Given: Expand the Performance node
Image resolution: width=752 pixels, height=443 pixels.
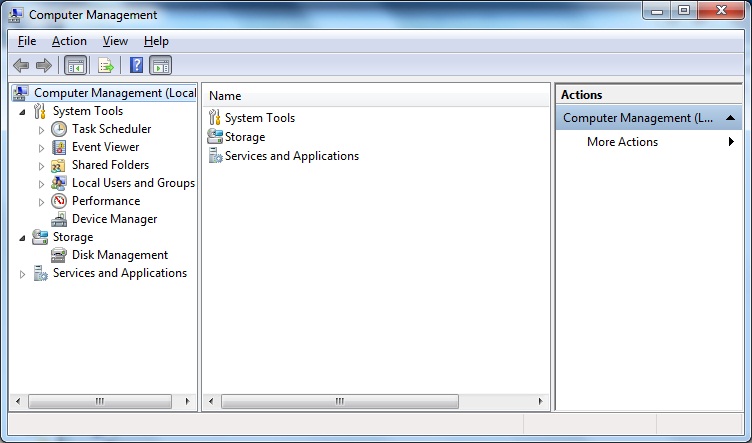Looking at the screenshot, I should coord(41,202).
